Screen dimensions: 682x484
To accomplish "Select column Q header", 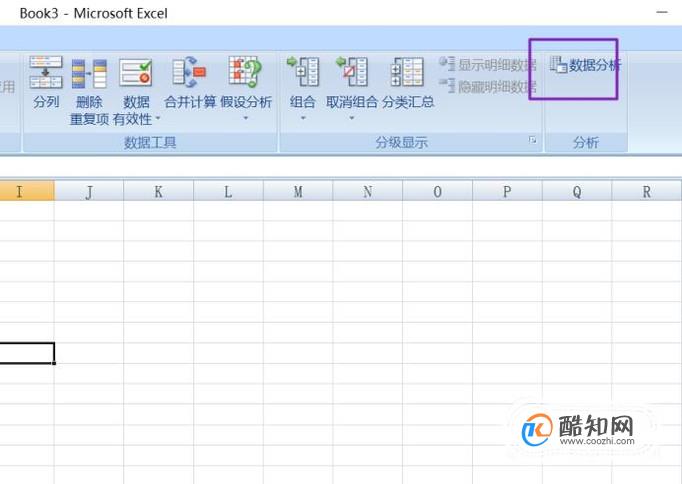I will pyautogui.click(x=577, y=191).
